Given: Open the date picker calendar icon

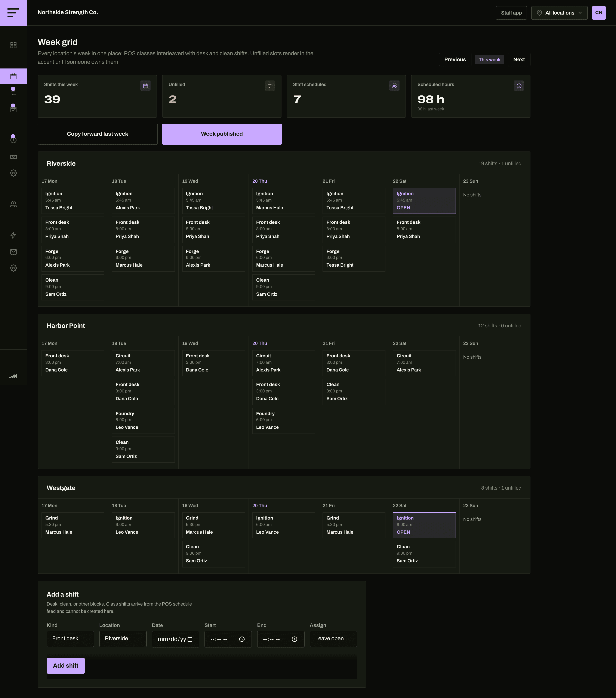Looking at the screenshot, I should tap(190, 639).
